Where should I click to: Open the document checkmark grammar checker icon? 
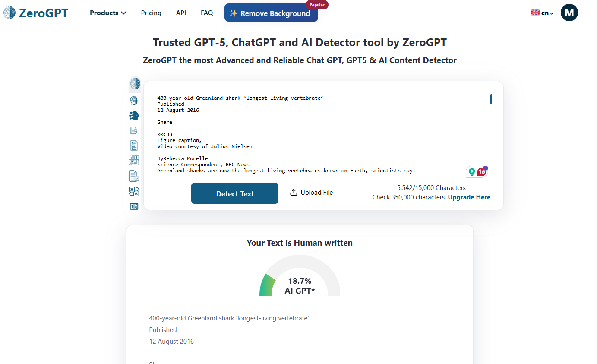coord(134,176)
